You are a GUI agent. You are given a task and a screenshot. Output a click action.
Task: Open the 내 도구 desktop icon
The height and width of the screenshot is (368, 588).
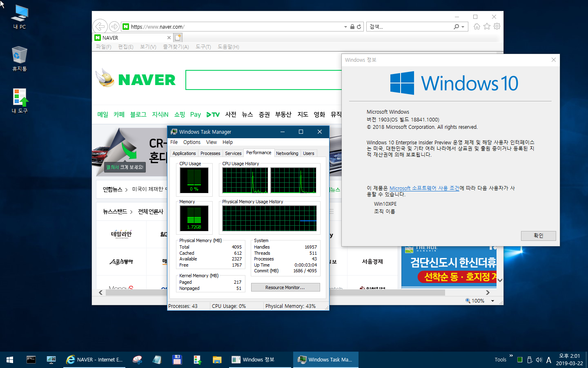[20, 101]
